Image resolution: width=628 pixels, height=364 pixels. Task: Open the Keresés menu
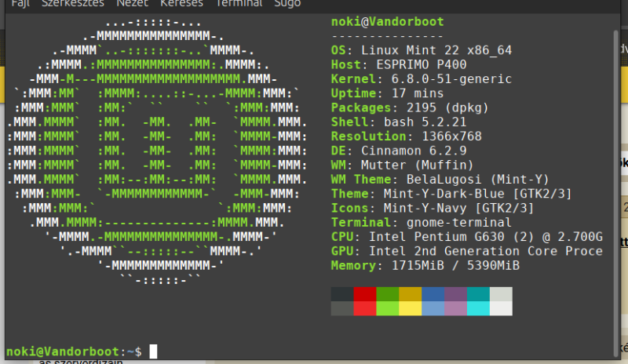click(181, 3)
